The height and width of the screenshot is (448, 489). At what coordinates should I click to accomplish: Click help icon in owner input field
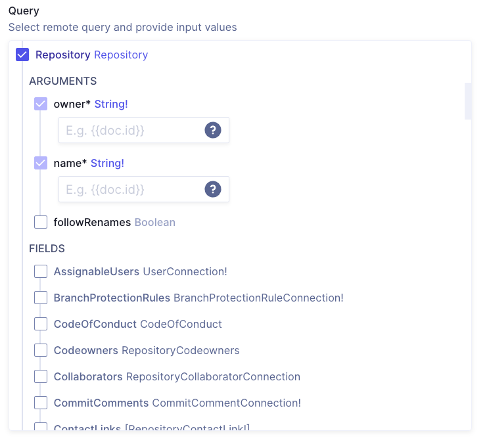212,130
